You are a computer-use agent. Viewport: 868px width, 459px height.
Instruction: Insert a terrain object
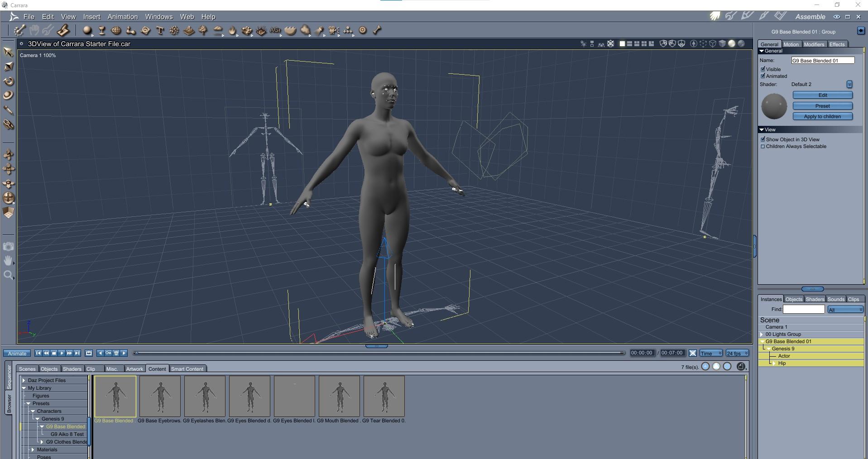pos(189,30)
